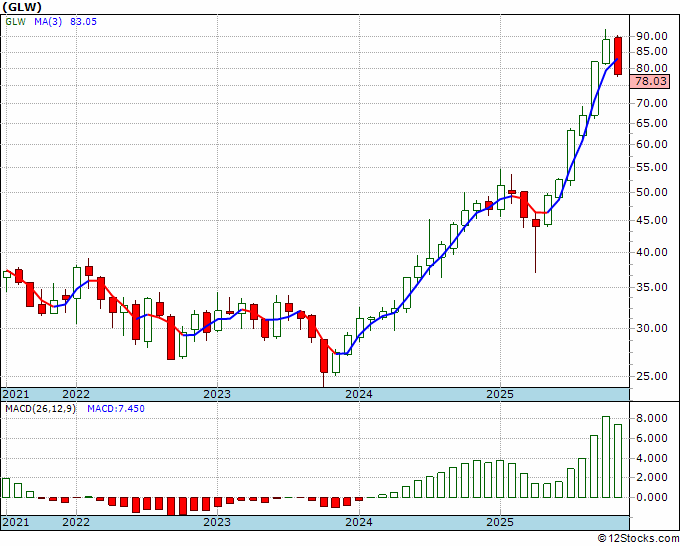Click 2022 on the MACD timeline
680x546 pixels.
[x=76, y=522]
